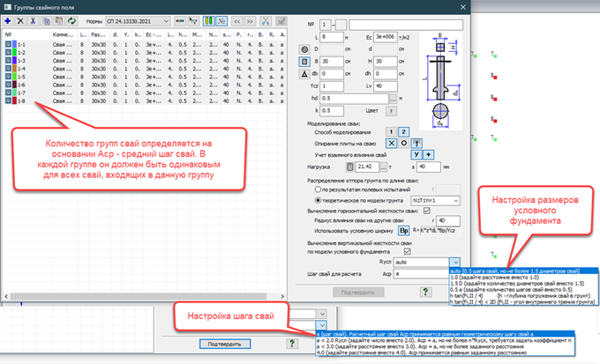This screenshot has width=600, height=364.
Task: Pick '4.0' fixed pile step option
Action: coord(445,353)
